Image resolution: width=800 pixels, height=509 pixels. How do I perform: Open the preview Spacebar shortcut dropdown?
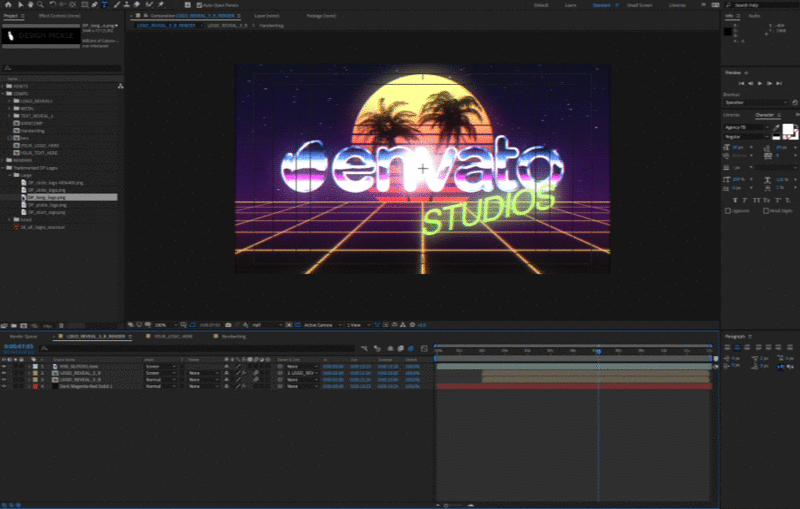click(756, 103)
